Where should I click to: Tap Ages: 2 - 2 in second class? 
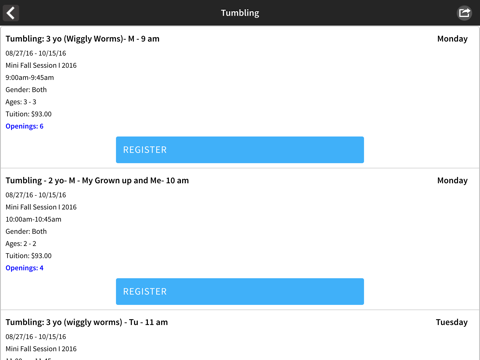[21, 244]
